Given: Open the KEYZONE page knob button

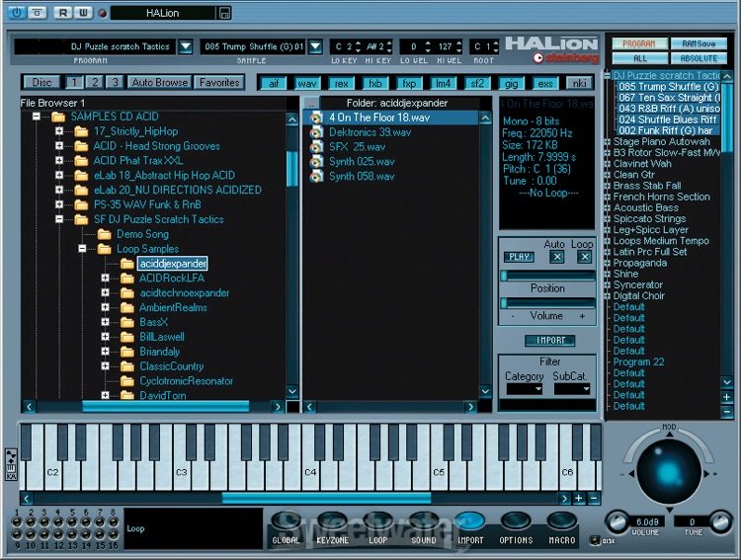Looking at the screenshot, I should pyautogui.click(x=332, y=522).
